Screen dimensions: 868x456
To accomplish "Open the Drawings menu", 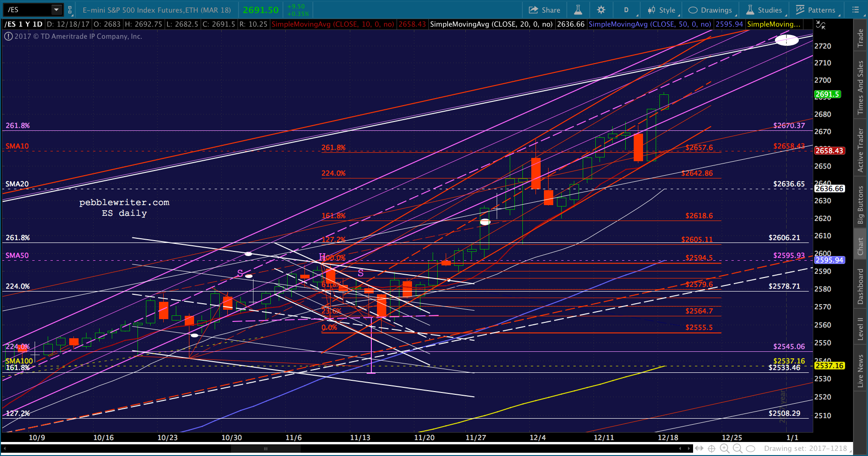I will pos(710,10).
